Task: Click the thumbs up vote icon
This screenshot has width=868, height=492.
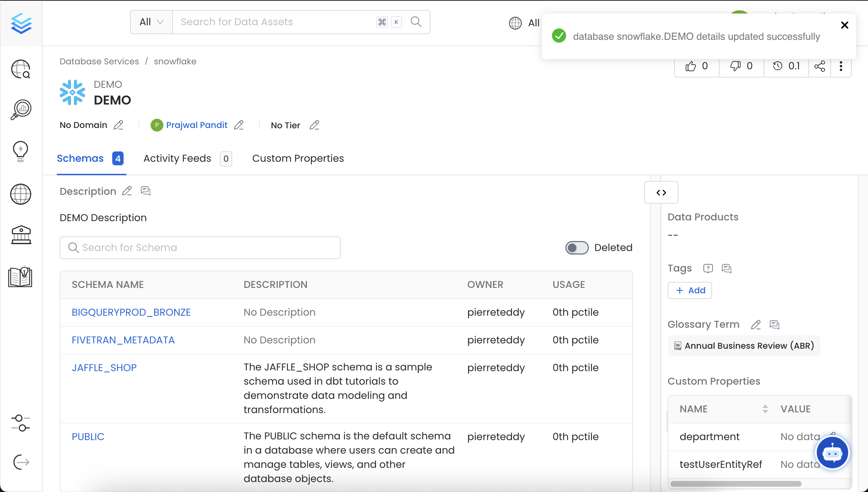Action: tap(691, 66)
